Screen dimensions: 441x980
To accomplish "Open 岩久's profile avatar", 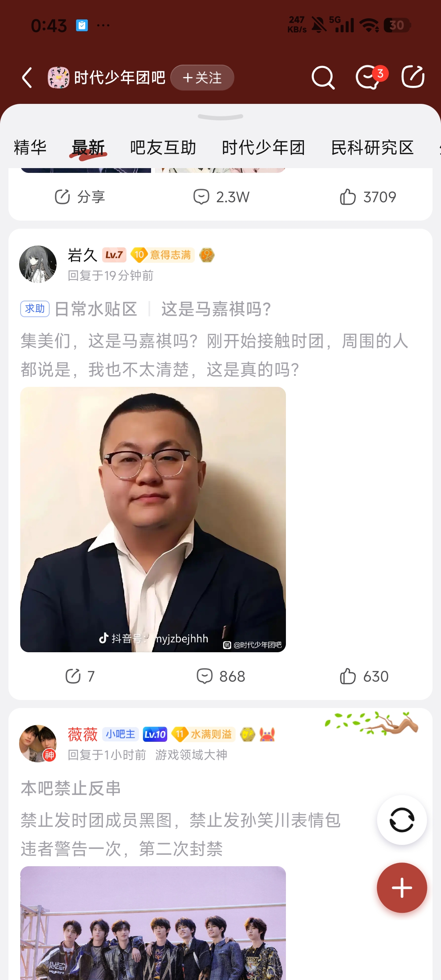I will coord(38,264).
